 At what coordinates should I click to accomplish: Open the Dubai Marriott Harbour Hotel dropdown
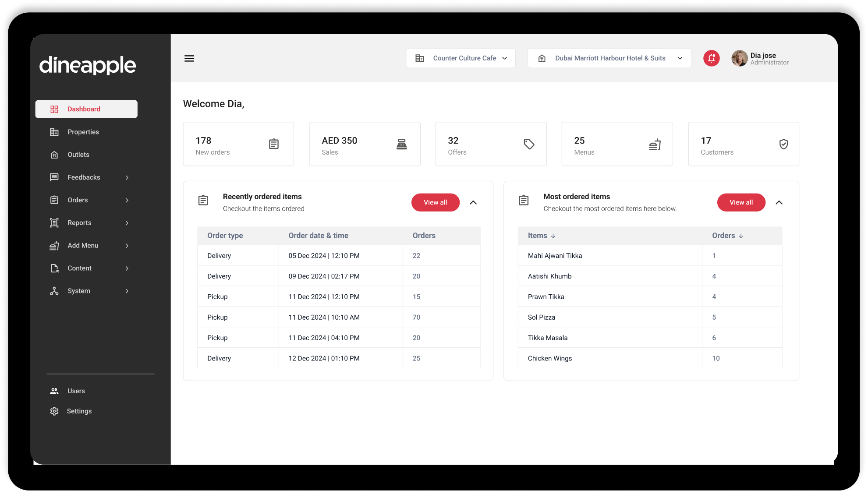[609, 58]
